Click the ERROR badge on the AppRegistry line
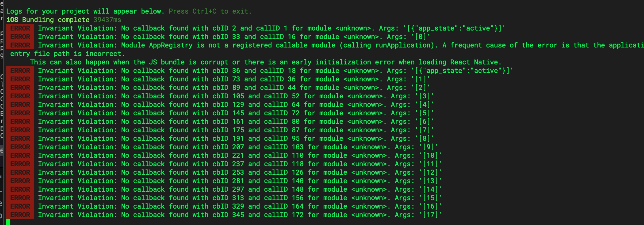The image size is (644, 225). pyautogui.click(x=20, y=45)
